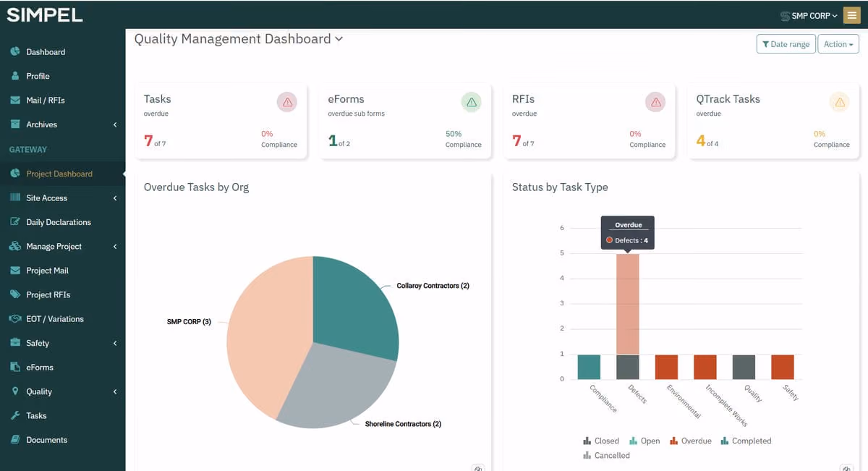Click the orange Incomplete Works bar
868x471 pixels.
point(705,367)
